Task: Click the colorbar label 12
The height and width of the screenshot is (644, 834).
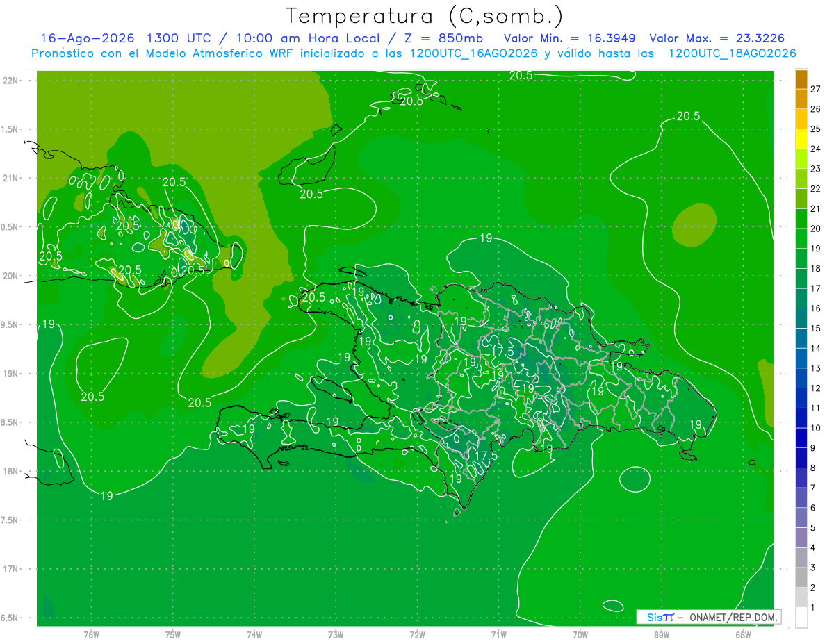Action: click(816, 388)
